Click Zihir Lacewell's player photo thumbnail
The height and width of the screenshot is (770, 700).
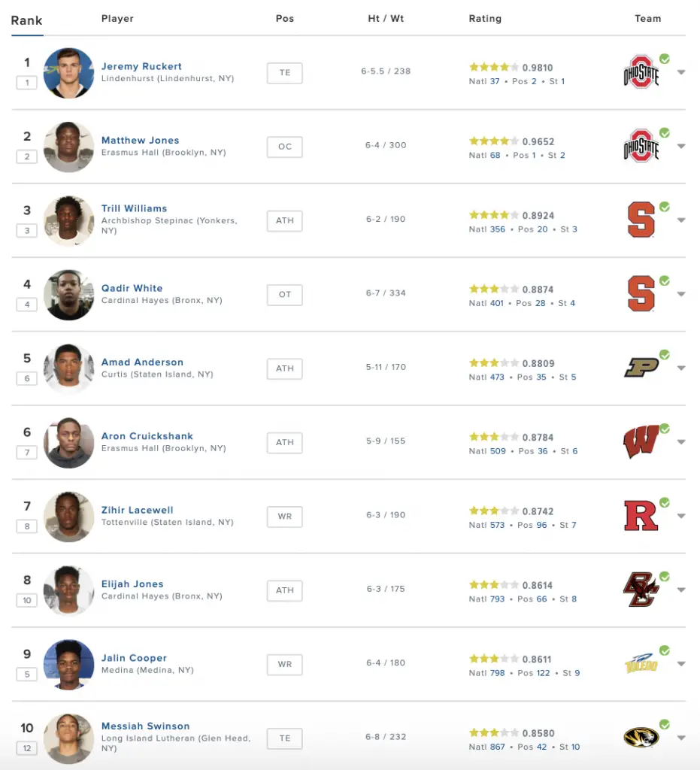click(x=68, y=517)
